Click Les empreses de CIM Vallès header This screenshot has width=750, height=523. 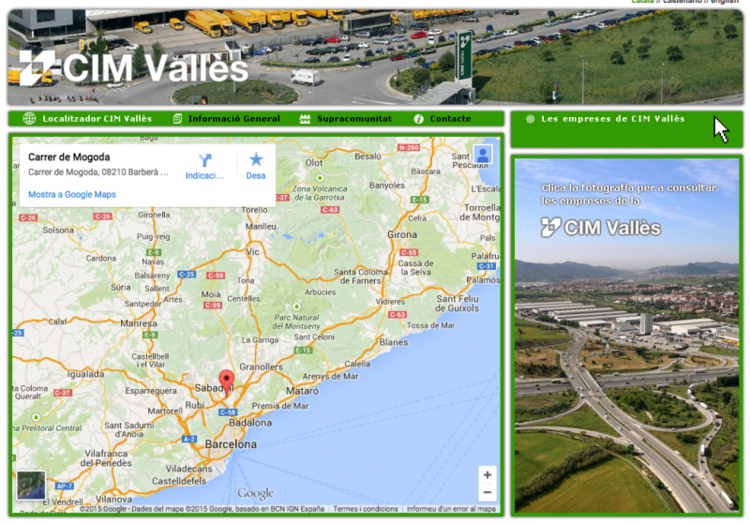[613, 119]
